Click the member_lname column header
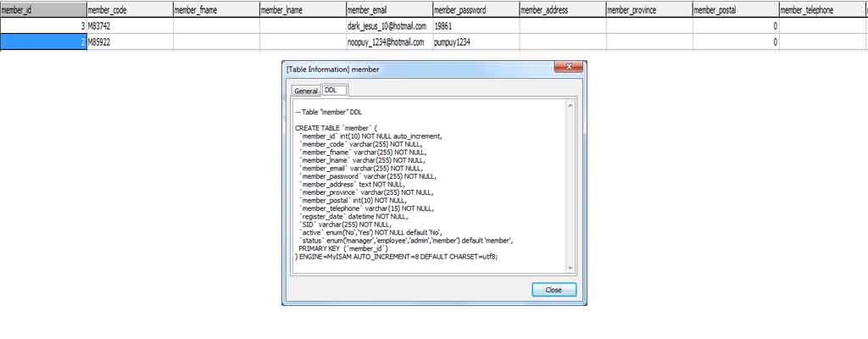Screen dimensions: 868x339 [x=303, y=10]
